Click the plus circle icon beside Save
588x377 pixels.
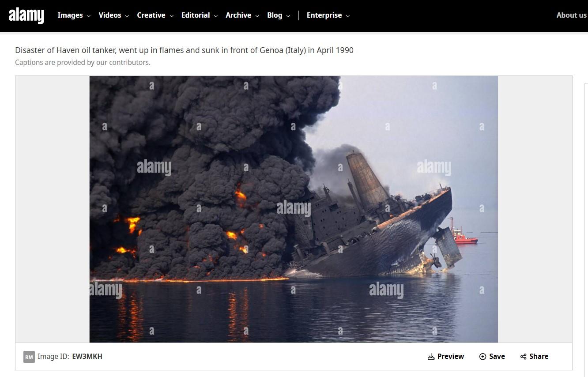point(482,357)
